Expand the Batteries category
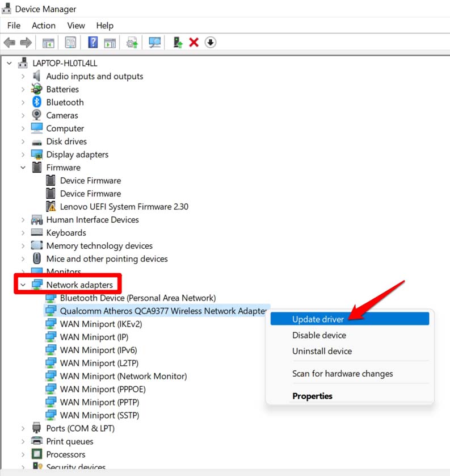This screenshot has height=476, width=450. point(23,89)
